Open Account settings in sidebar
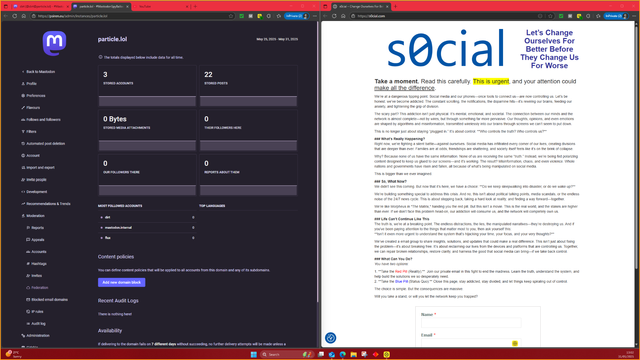The height and width of the screenshot is (360, 640). click(30, 156)
